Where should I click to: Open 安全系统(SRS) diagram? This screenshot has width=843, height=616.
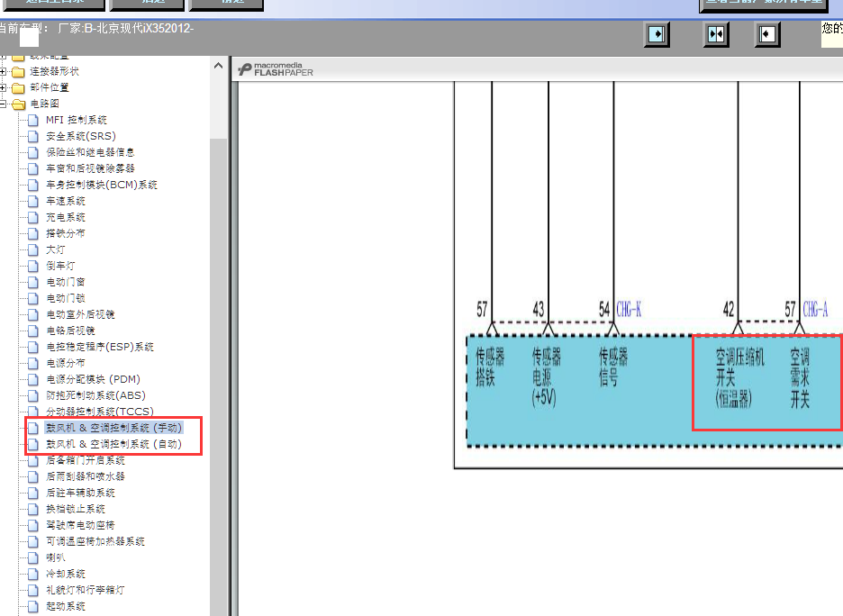coord(81,136)
